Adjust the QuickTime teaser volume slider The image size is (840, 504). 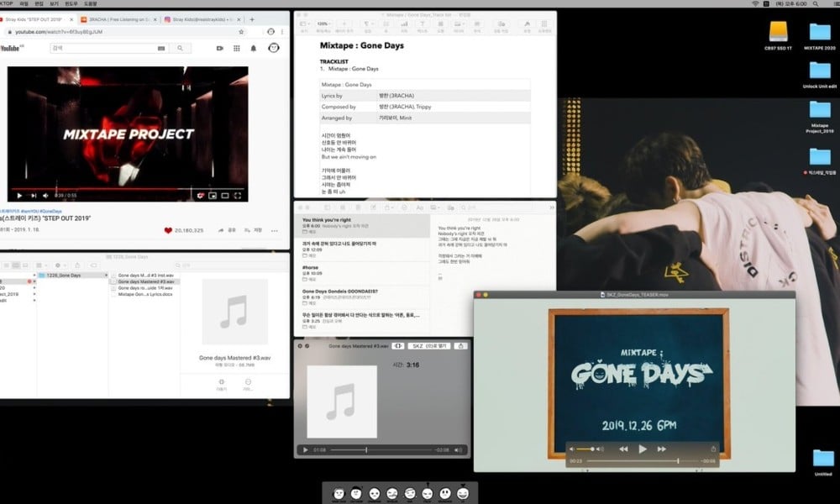coord(586,449)
